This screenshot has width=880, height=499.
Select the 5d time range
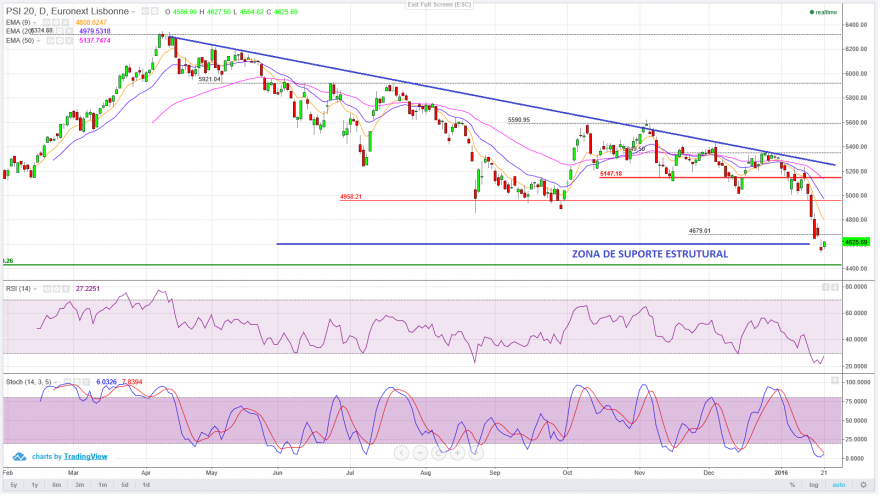tap(125, 485)
